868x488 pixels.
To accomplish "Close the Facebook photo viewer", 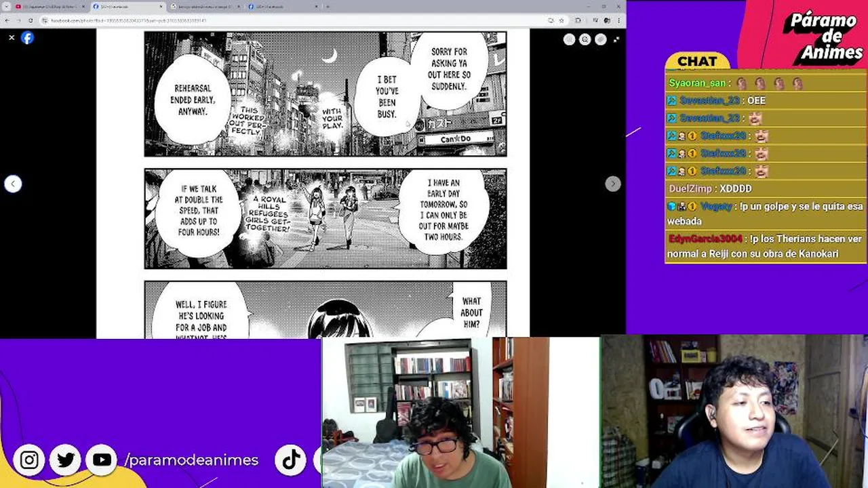I will [x=12, y=38].
